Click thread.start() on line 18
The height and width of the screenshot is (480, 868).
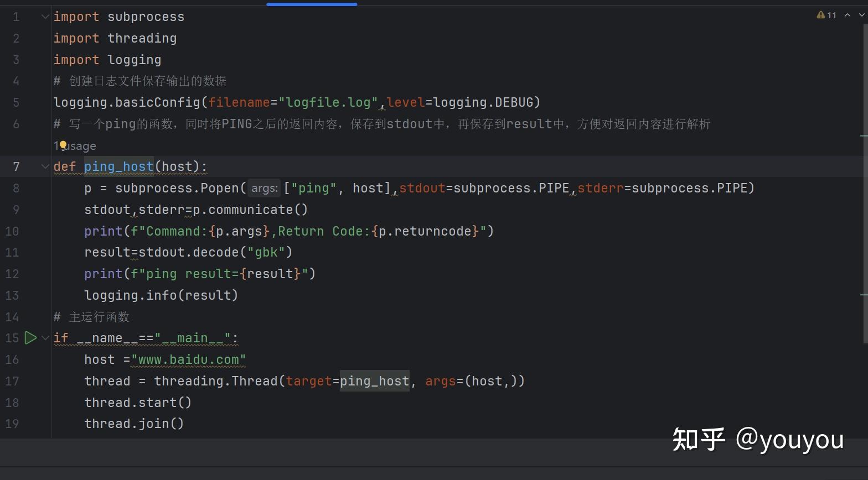click(138, 403)
